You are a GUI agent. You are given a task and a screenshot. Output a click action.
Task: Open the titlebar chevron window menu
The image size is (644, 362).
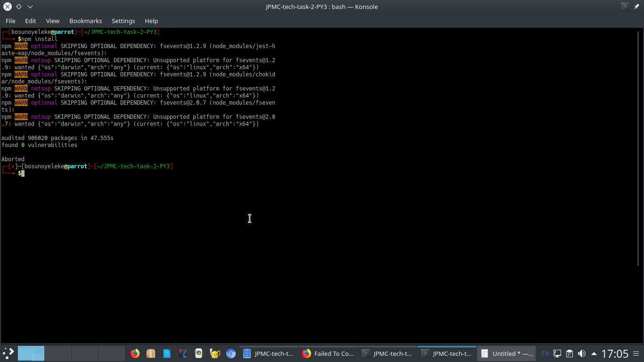click(30, 7)
